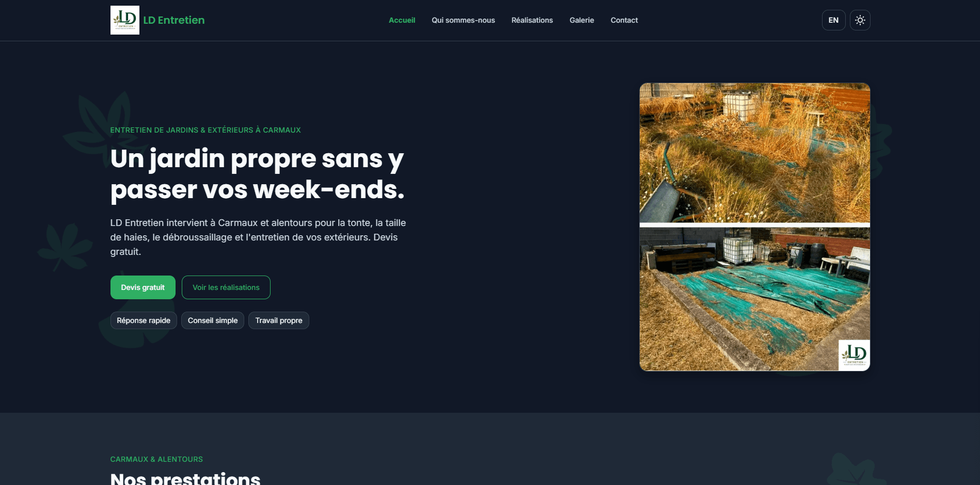Click the 'Un jardin propre sans y passer vos week-ends.' headline
This screenshot has height=485, width=980.
pyautogui.click(x=257, y=174)
